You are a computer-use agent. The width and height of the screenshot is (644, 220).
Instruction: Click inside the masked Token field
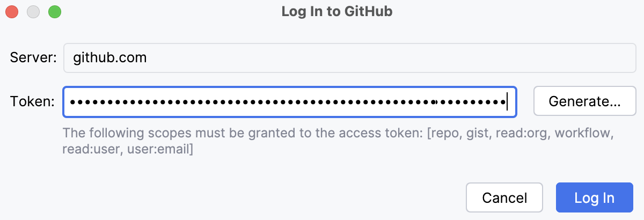tap(290, 101)
